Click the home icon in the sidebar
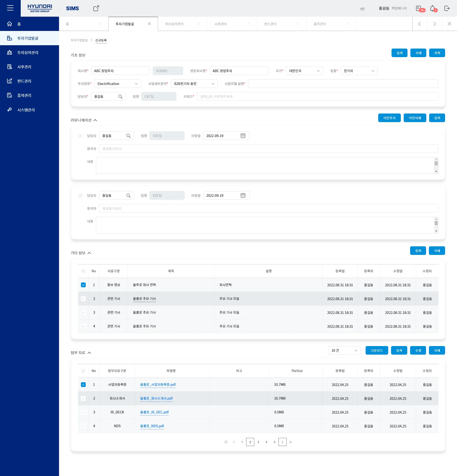The height and width of the screenshot is (476, 457). [x=10, y=24]
